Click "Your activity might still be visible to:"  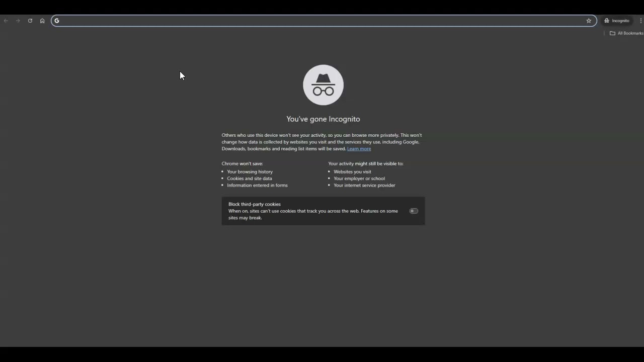(x=366, y=164)
